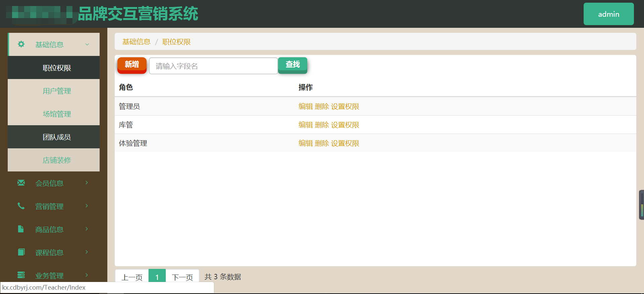Click 编辑 for the 体验管理 role
The height and width of the screenshot is (294, 644).
306,143
